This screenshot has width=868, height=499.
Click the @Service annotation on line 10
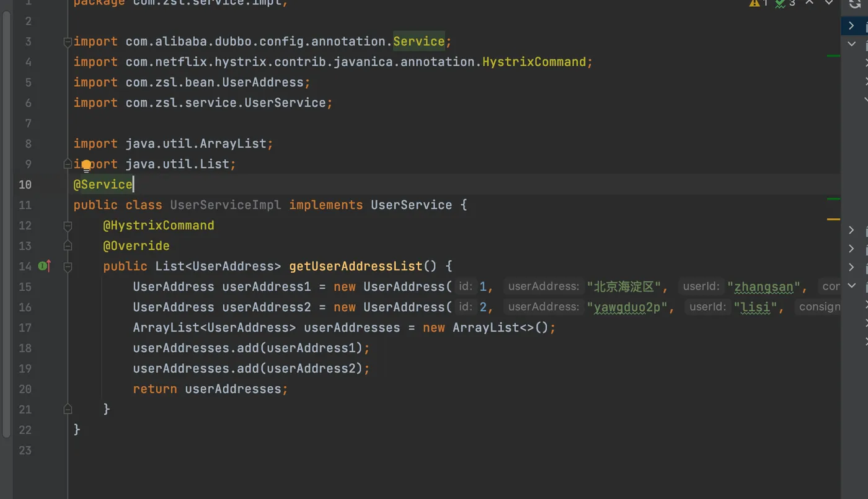tap(103, 185)
